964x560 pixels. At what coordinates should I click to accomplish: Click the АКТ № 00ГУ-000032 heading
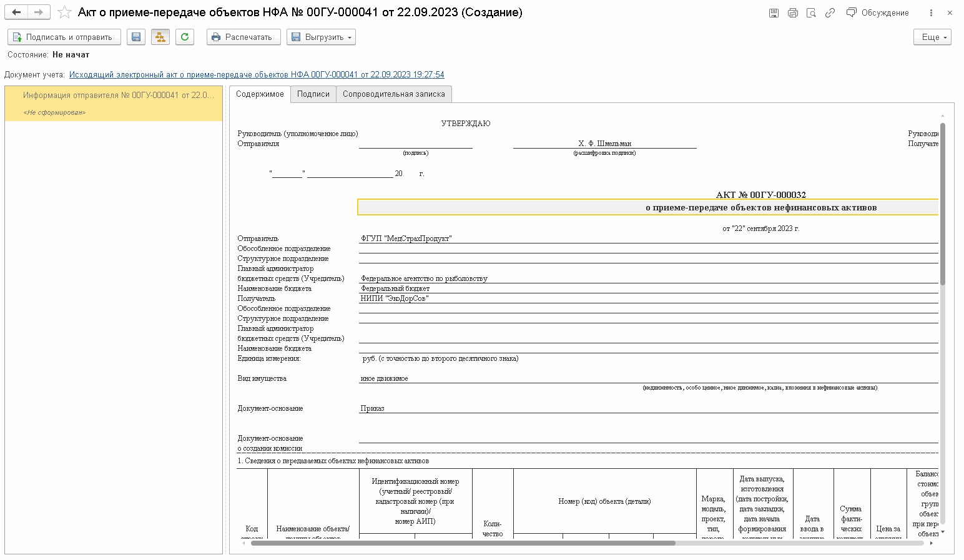760,195
